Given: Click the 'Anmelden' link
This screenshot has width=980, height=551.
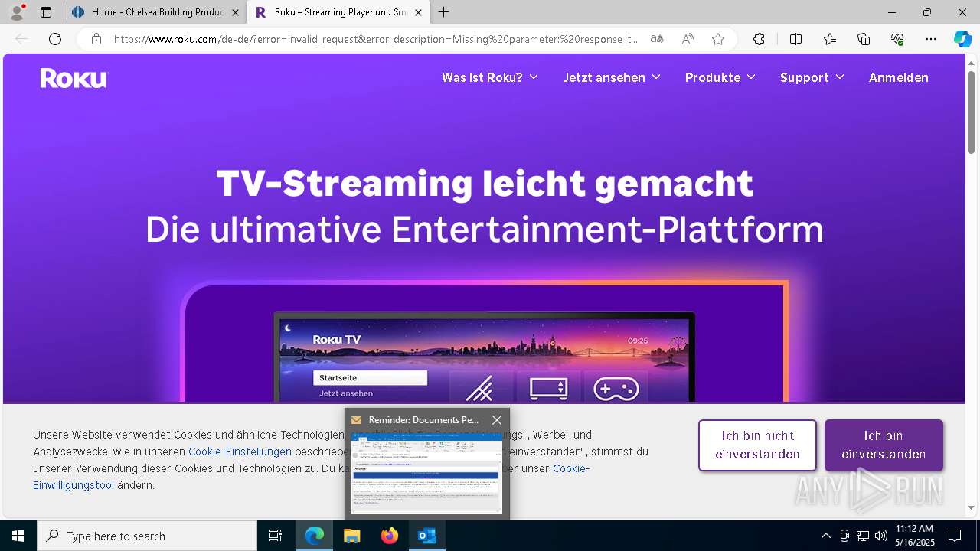Looking at the screenshot, I should click(x=898, y=77).
